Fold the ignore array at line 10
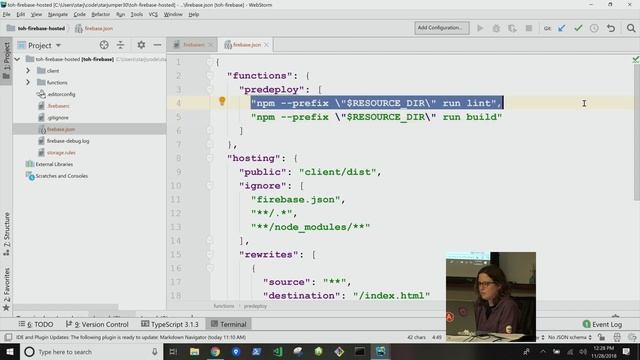 tap(209, 186)
